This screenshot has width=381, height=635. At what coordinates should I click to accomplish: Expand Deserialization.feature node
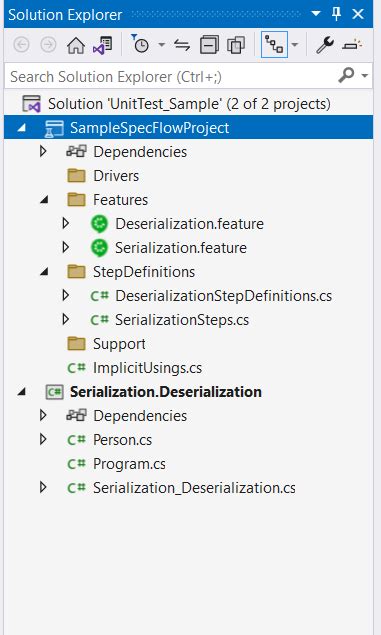coord(66,223)
